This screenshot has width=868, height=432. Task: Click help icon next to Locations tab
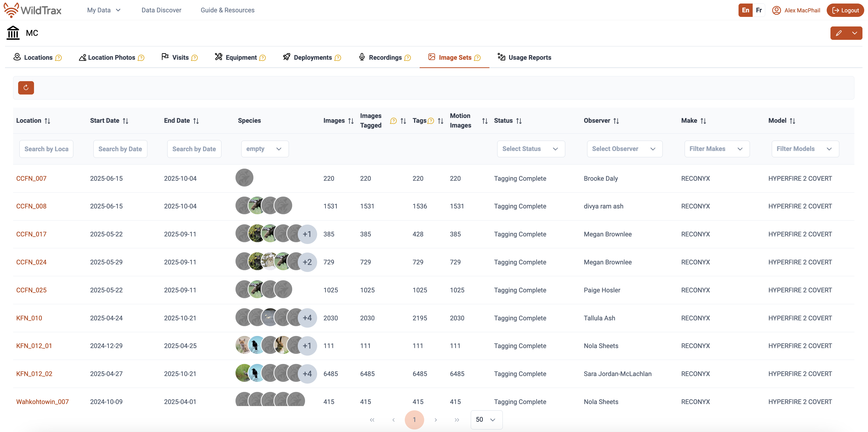[x=59, y=58]
